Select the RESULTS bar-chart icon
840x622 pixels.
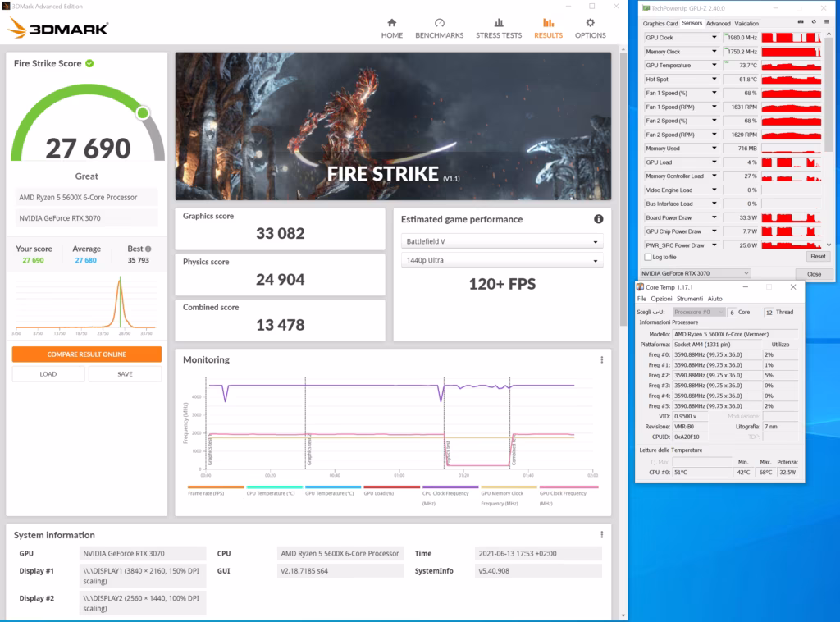click(x=548, y=22)
